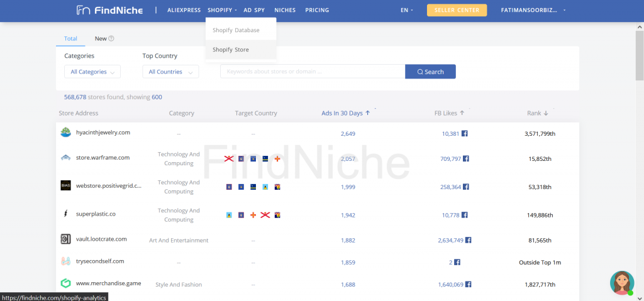The height and width of the screenshot is (301, 644).
Task: Sort by Ads In 30 Days column
Action: click(x=345, y=113)
